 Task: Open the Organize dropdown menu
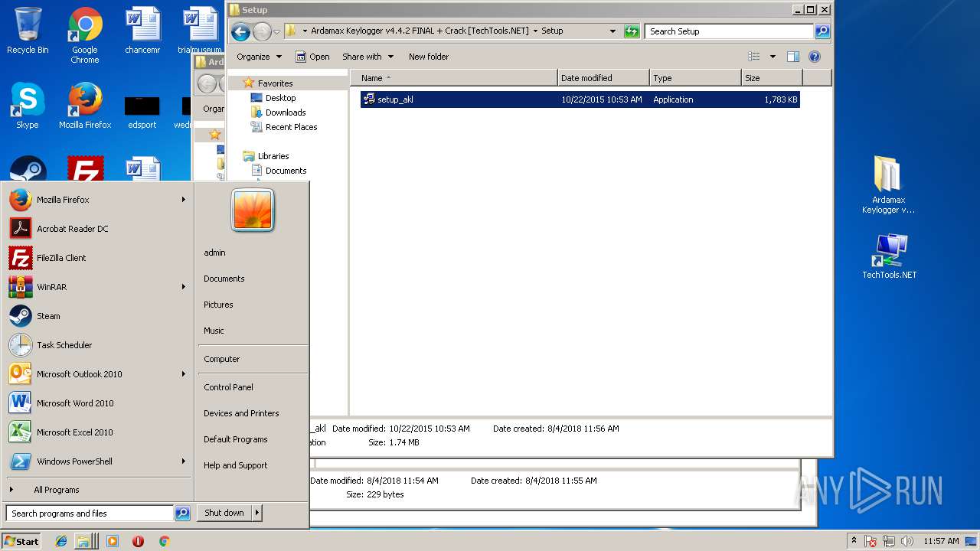point(259,57)
